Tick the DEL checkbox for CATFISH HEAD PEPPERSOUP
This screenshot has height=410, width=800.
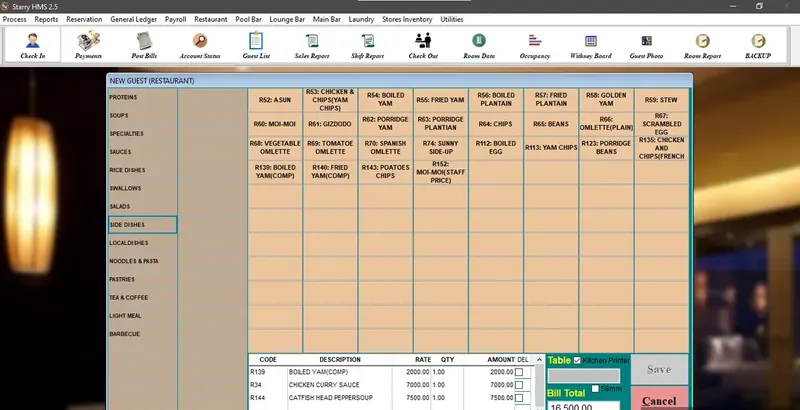point(519,398)
